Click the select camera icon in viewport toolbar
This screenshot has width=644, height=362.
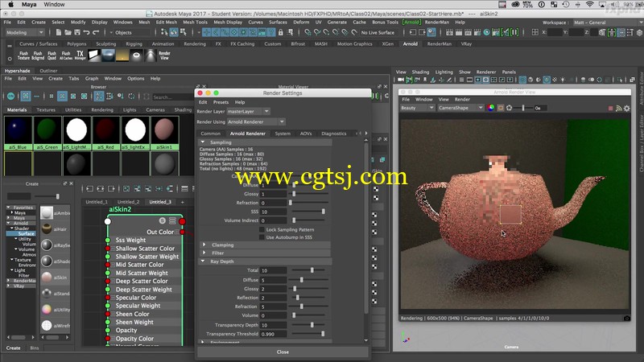coord(401,80)
